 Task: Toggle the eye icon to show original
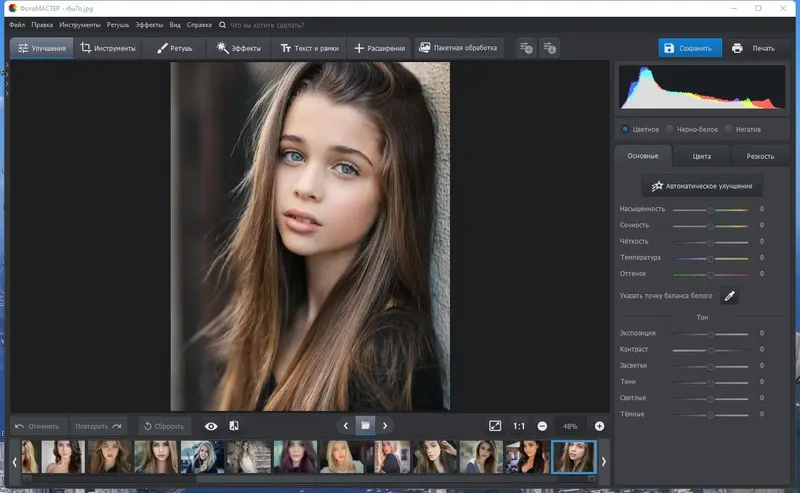[x=211, y=426]
